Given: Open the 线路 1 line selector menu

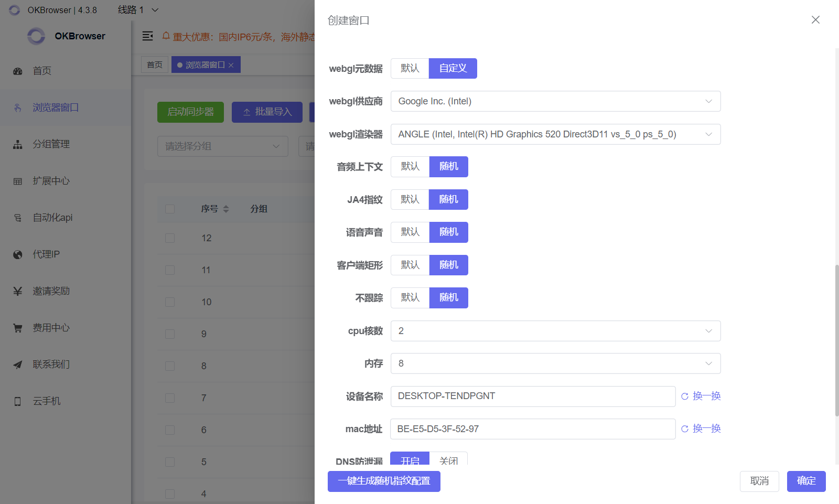Looking at the screenshot, I should point(137,9).
